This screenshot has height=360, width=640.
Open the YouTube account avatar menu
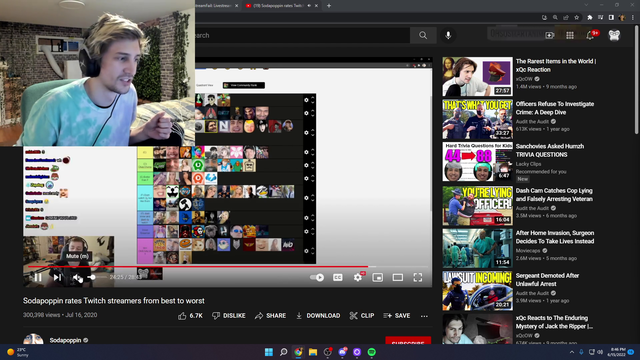[614, 36]
